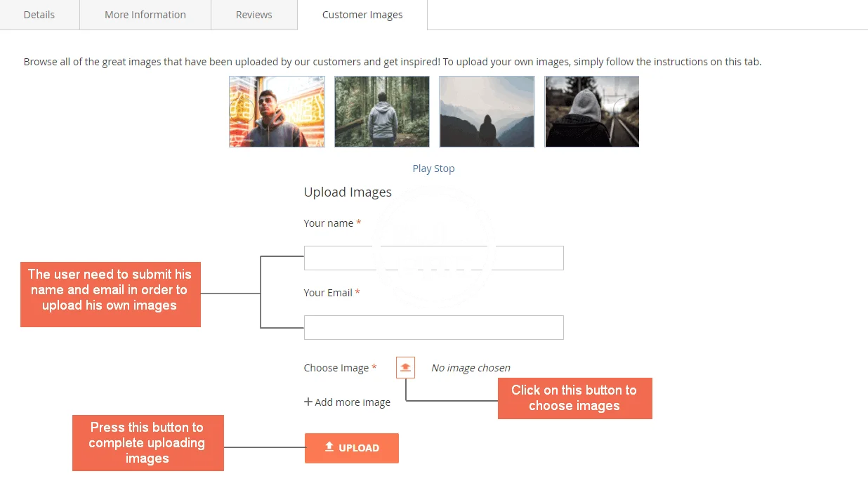Screen dimensions: 868x495
Task: Open the Reviews tab
Action: coord(254,15)
